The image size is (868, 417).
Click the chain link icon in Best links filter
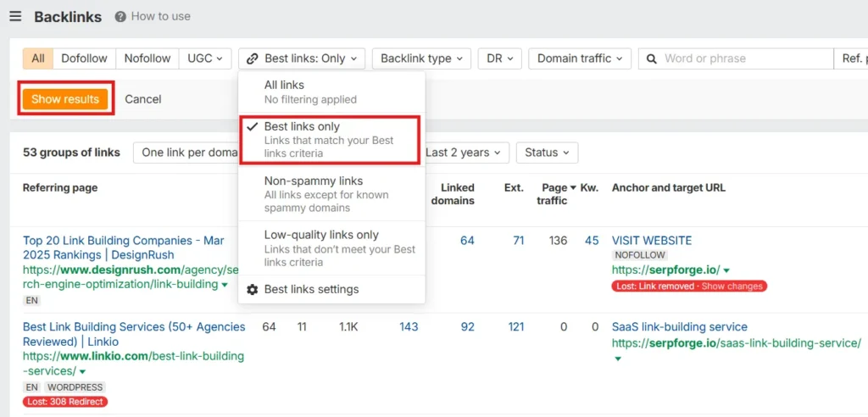coord(253,58)
